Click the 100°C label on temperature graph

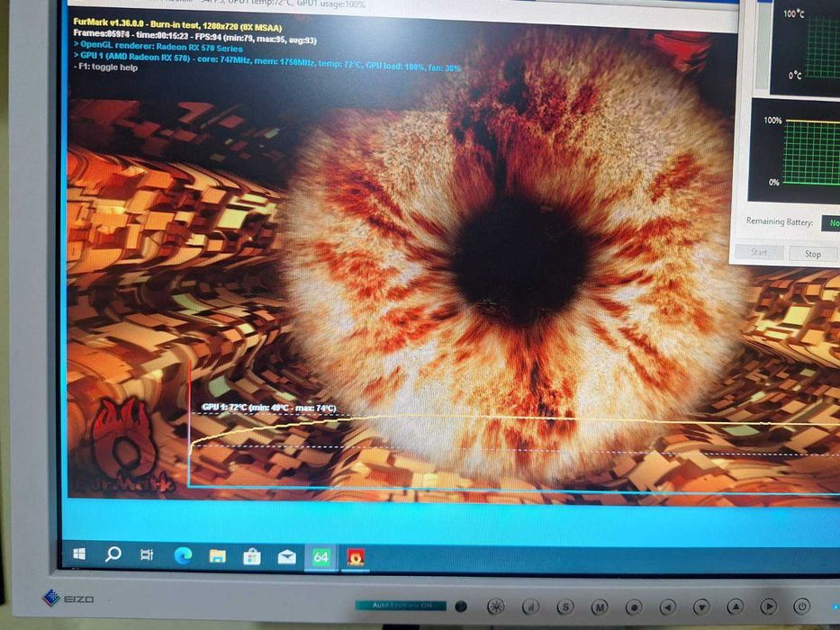793,13
